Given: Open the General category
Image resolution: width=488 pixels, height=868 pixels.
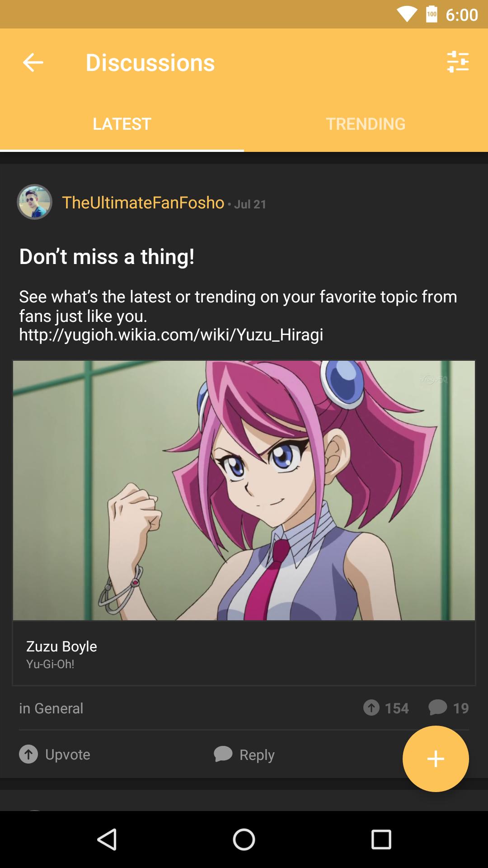Looking at the screenshot, I should (x=51, y=708).
